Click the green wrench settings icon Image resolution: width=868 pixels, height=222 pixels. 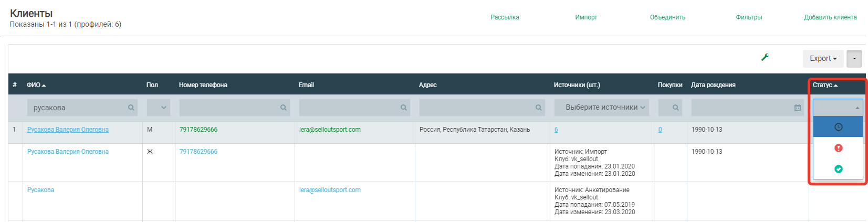point(765,57)
